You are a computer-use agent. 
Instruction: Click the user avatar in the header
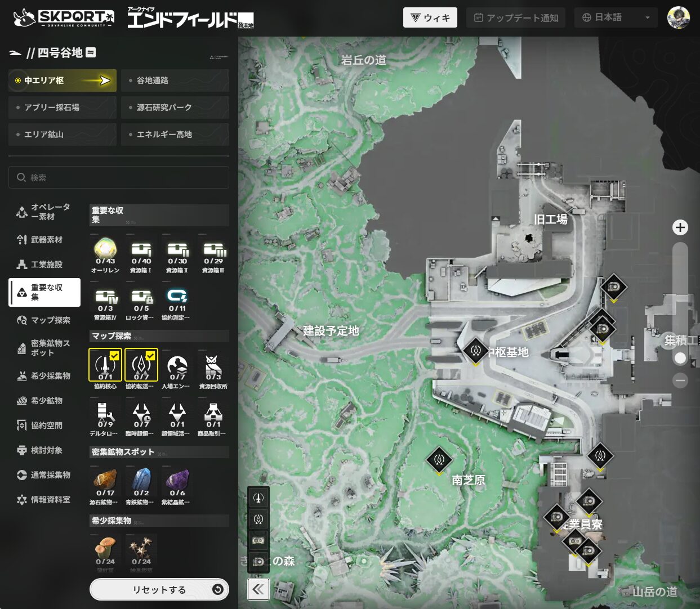tap(678, 17)
